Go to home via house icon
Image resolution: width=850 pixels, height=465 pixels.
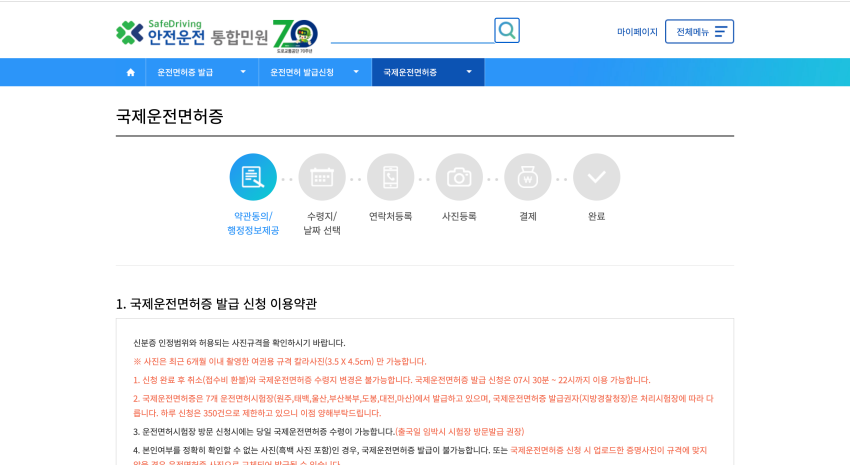tap(130, 72)
